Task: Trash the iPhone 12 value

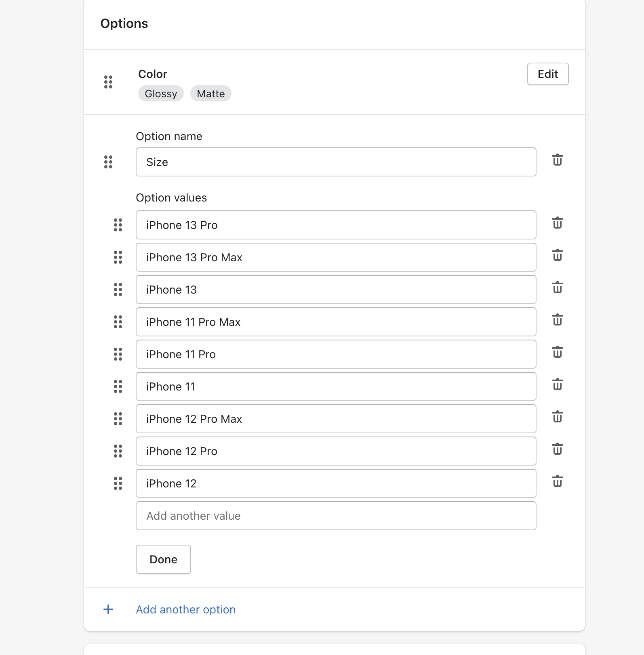Action: tap(557, 482)
